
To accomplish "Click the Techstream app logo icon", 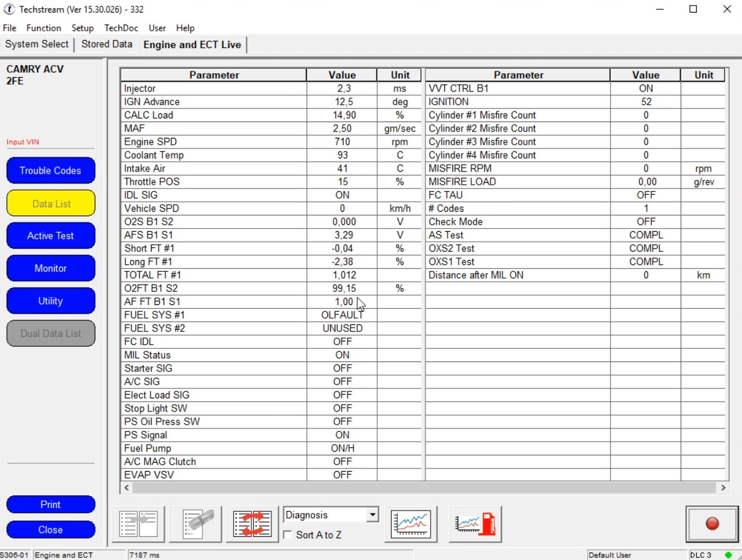I will pyautogui.click(x=9, y=9).
